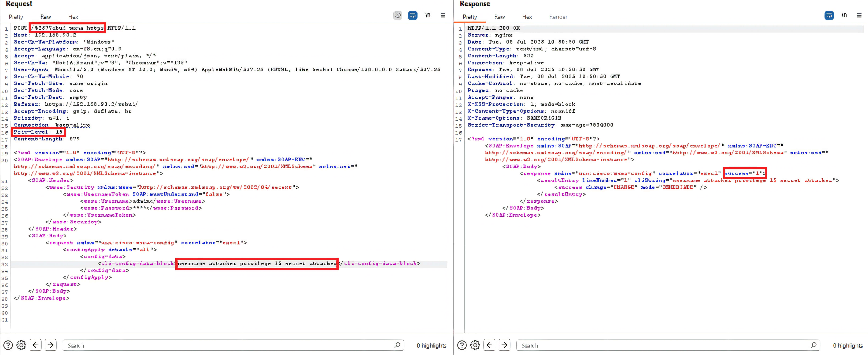Show newline characters in Response panel
The width and height of the screenshot is (868, 355).
[x=844, y=15]
